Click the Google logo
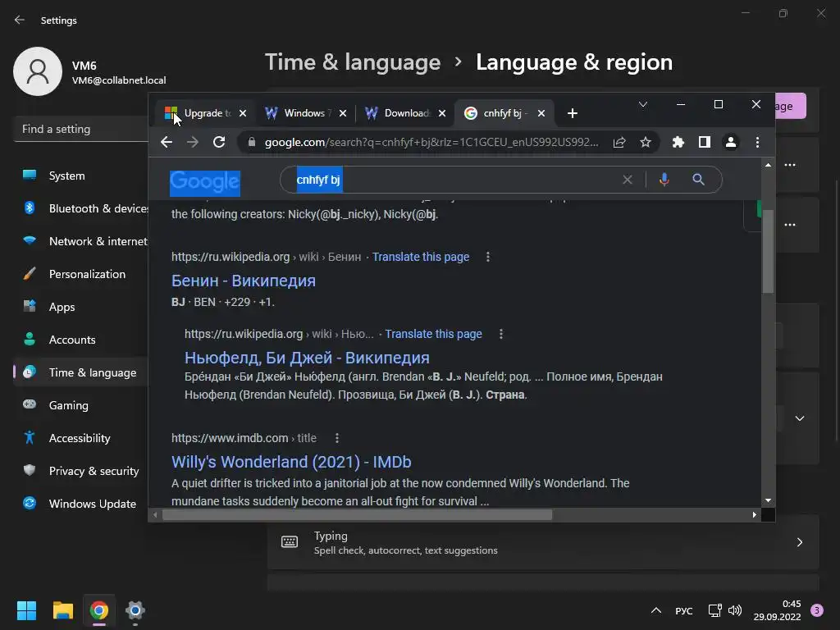 click(x=204, y=183)
